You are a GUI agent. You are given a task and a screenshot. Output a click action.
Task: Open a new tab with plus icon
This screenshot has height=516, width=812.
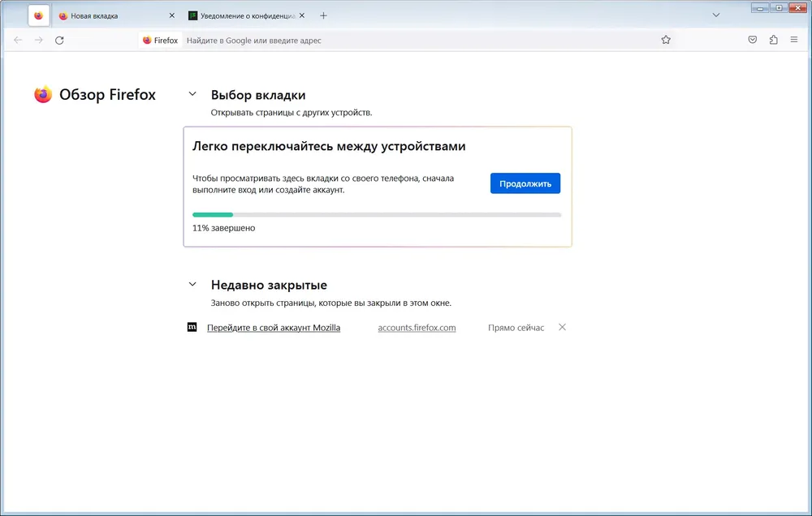[323, 15]
